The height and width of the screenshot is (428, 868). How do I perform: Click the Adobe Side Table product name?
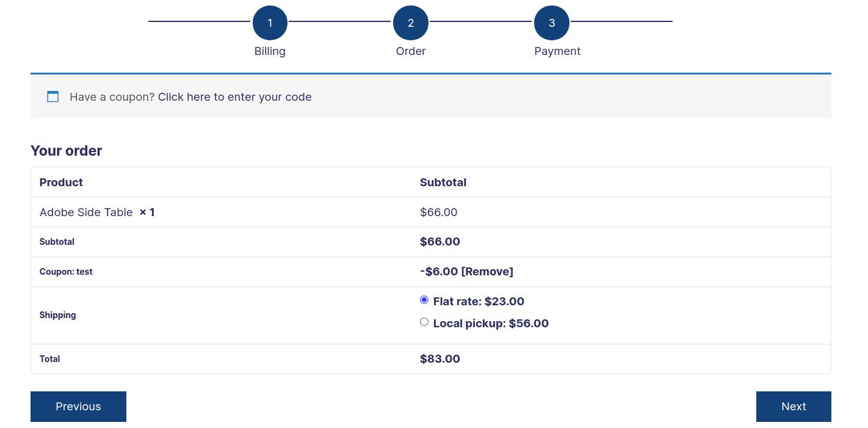click(86, 212)
